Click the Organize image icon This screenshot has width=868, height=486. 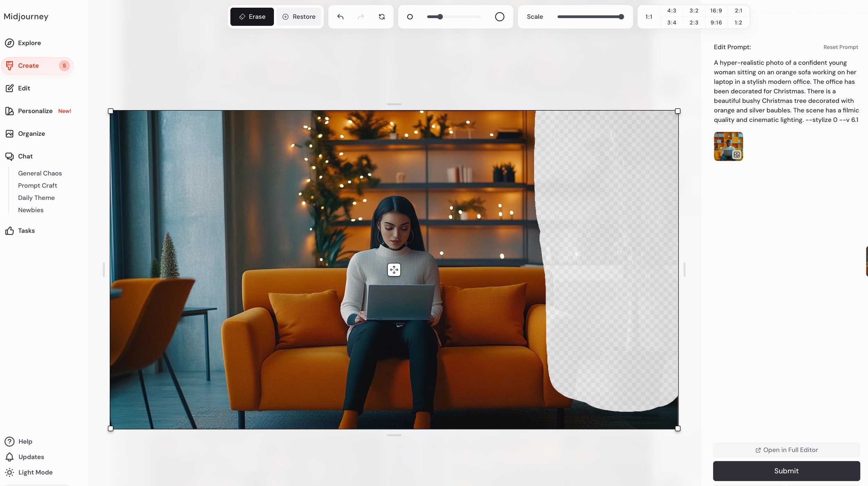9,134
